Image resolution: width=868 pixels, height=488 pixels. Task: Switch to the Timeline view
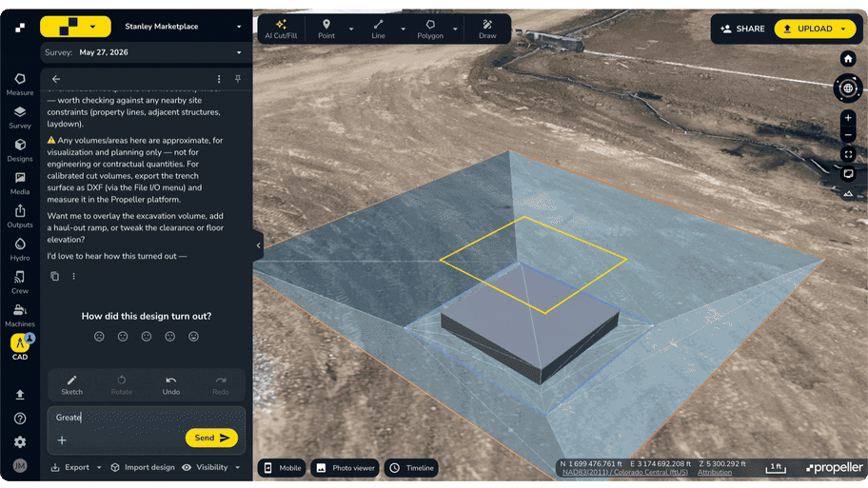412,468
